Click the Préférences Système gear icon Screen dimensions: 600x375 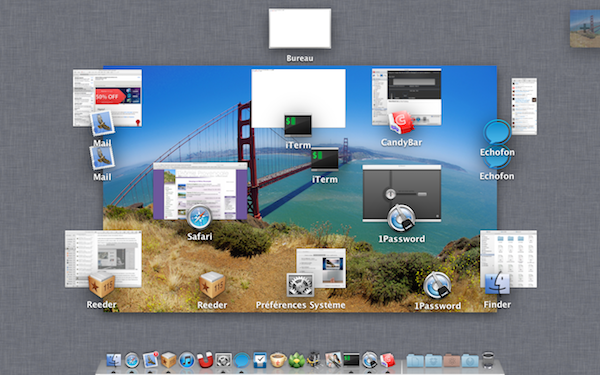[x=300, y=285]
